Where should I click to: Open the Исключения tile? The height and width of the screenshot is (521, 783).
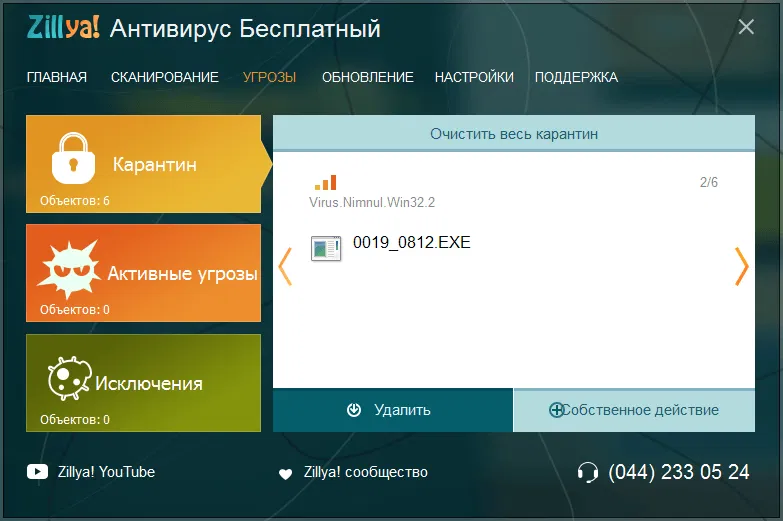[x=143, y=383]
